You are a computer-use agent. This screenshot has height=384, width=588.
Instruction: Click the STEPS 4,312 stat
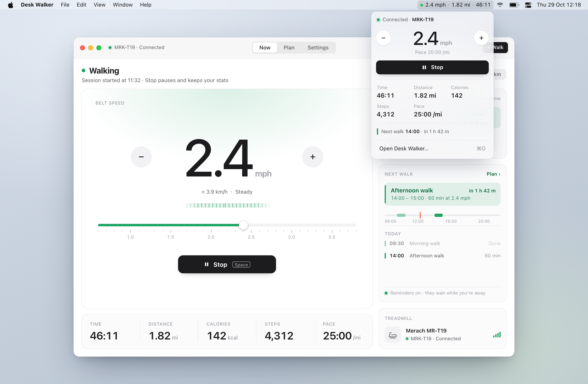point(279,332)
